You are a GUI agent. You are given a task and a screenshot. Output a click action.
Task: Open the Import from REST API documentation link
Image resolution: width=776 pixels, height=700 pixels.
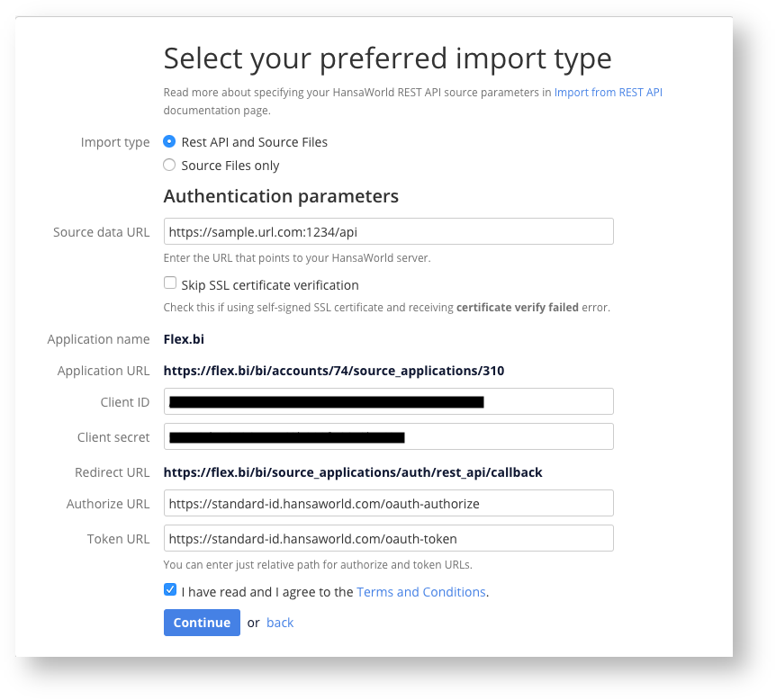coord(608,92)
